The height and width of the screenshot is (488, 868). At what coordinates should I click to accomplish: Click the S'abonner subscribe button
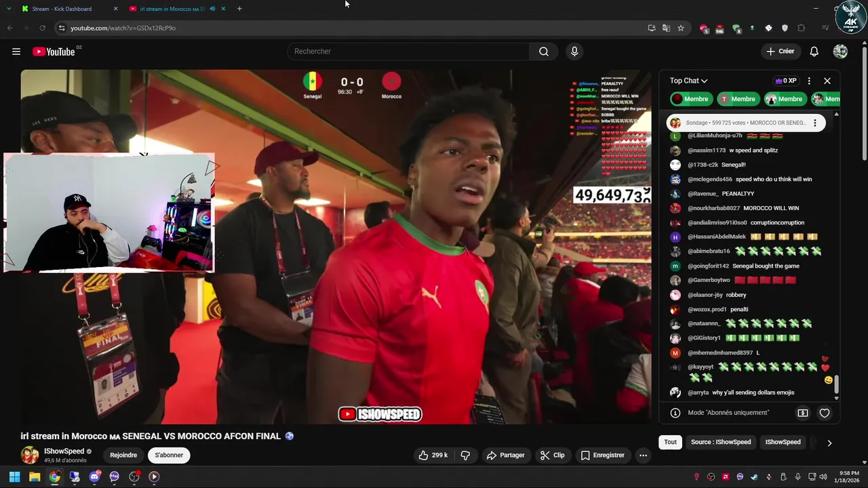click(x=169, y=455)
